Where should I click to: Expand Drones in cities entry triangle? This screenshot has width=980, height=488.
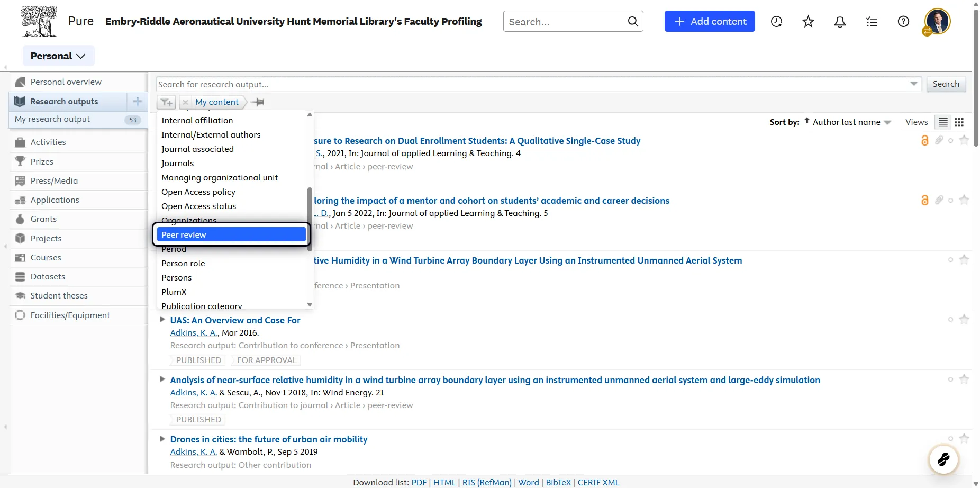coord(162,439)
